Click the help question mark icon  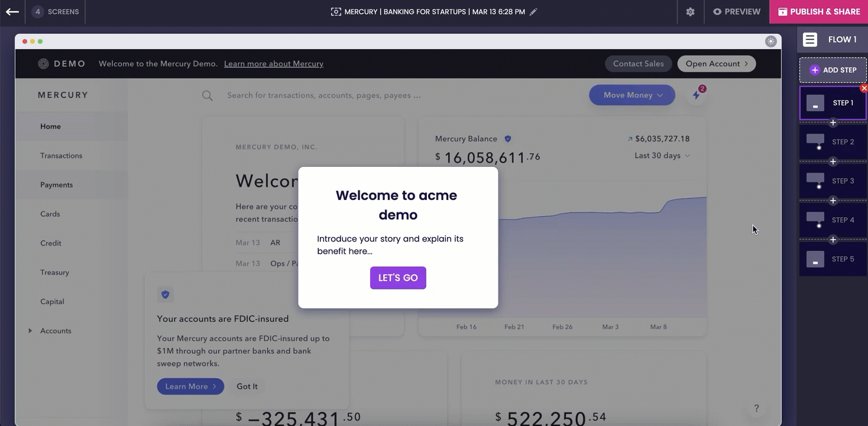tap(756, 408)
